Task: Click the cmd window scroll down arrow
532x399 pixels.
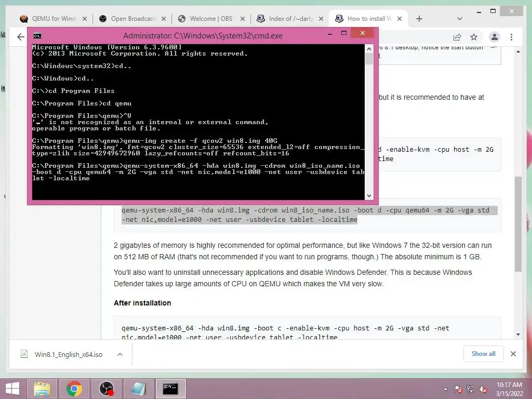Action: point(369,196)
